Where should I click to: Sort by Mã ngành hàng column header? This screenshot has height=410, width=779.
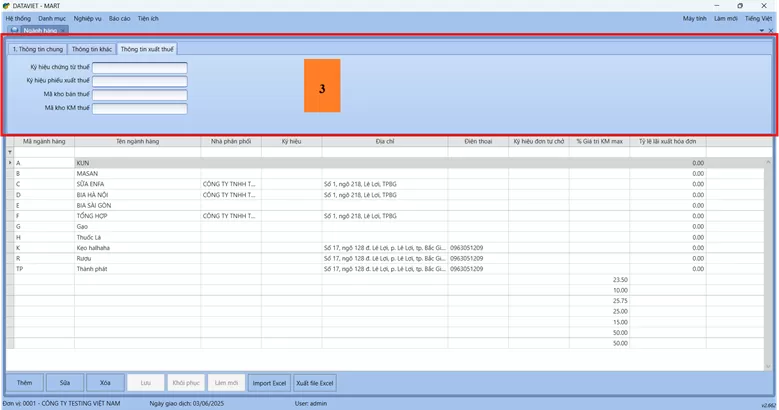point(44,142)
